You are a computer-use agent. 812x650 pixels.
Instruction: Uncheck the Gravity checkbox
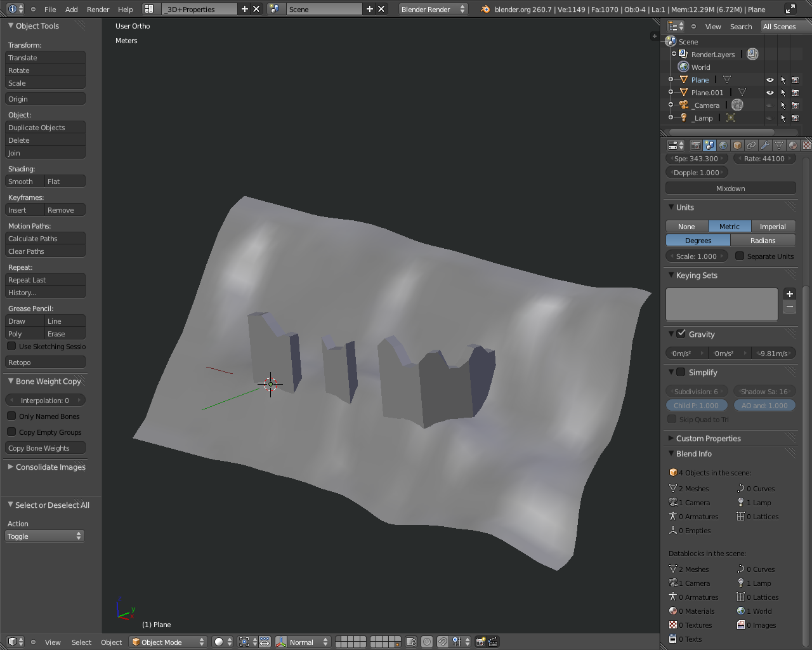[x=681, y=334]
